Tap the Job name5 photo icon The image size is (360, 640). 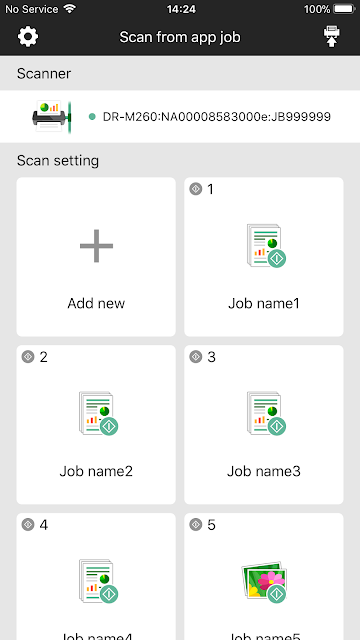[x=264, y=581]
